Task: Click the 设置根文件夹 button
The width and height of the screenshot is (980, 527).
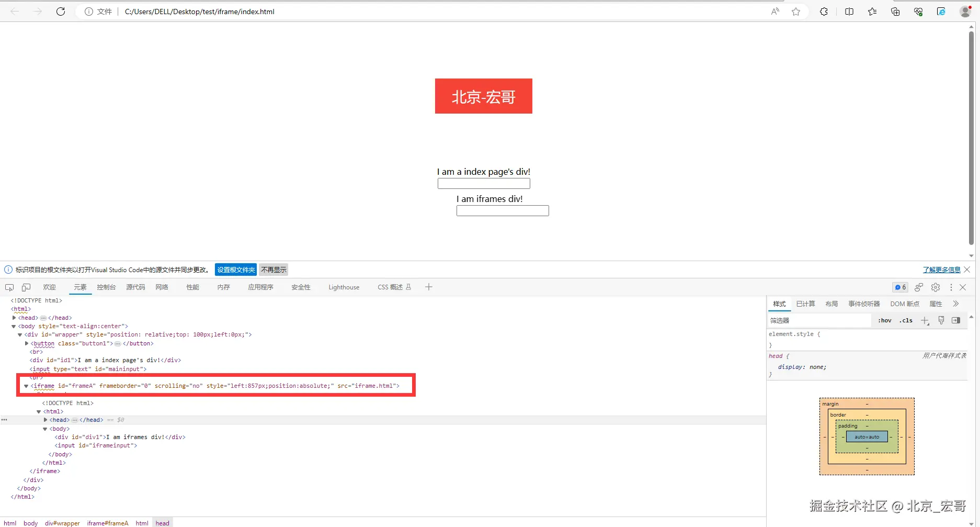Action: pyautogui.click(x=236, y=270)
